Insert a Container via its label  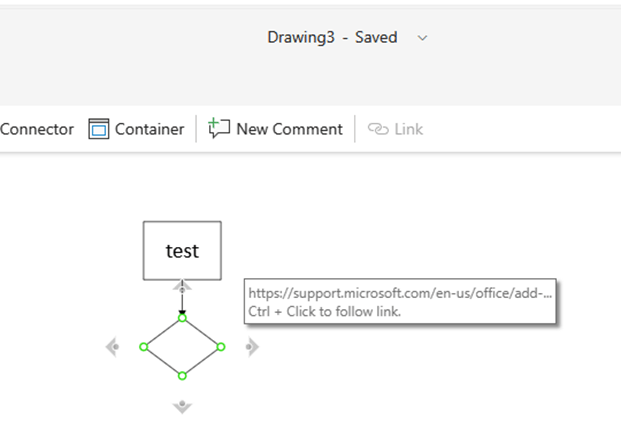(149, 129)
